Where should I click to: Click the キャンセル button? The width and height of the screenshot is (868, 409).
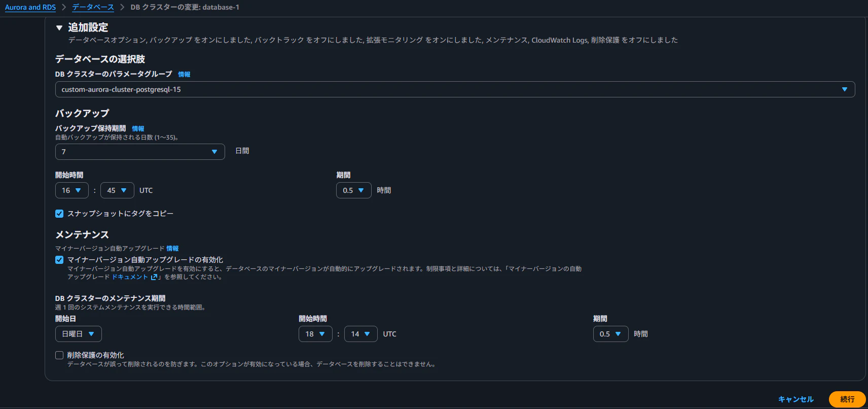(796, 399)
